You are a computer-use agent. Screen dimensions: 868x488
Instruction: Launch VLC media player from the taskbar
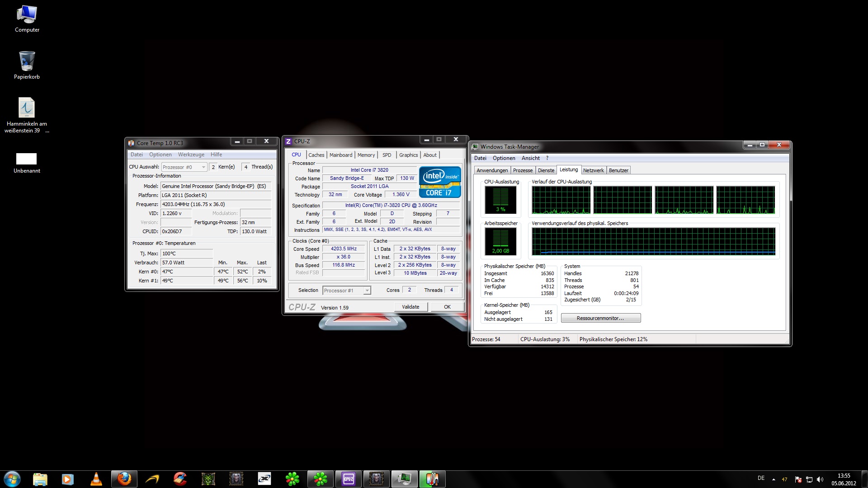coord(96,479)
